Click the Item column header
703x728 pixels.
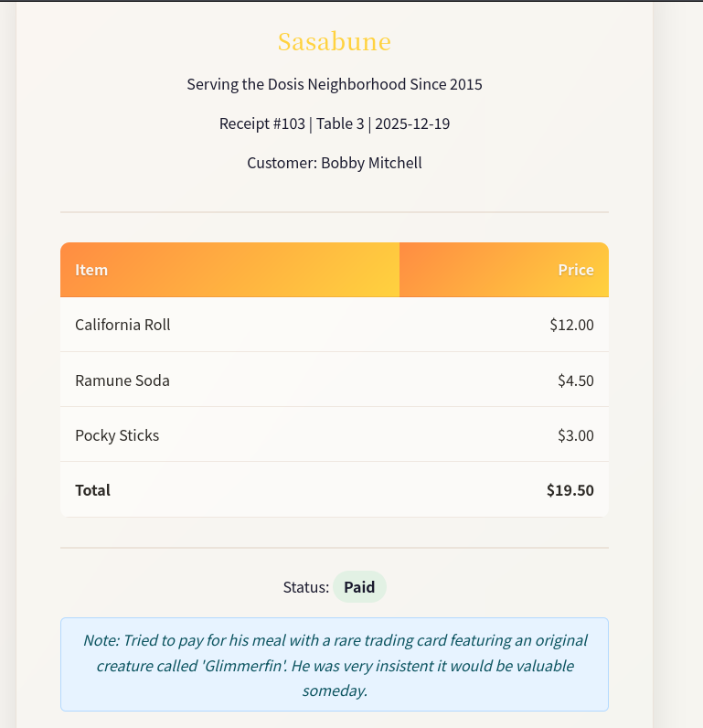tap(91, 270)
